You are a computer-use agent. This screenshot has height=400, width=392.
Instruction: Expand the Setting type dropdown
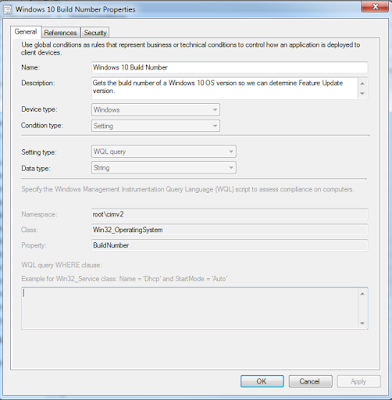[164, 152]
